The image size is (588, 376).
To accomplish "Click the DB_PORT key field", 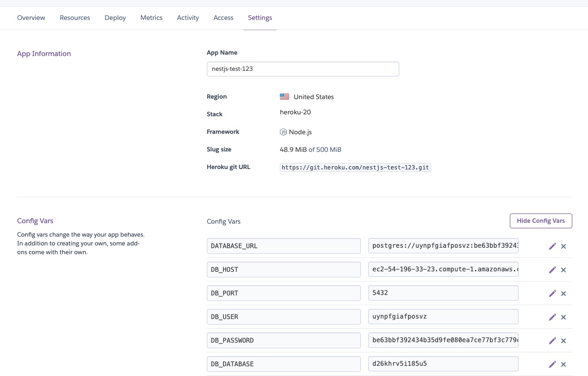I will (x=284, y=293).
